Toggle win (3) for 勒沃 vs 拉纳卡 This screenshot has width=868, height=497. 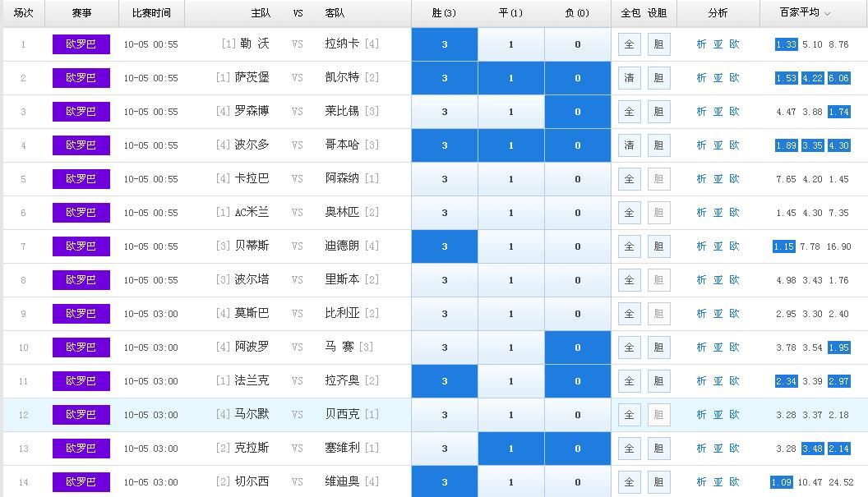tap(445, 44)
